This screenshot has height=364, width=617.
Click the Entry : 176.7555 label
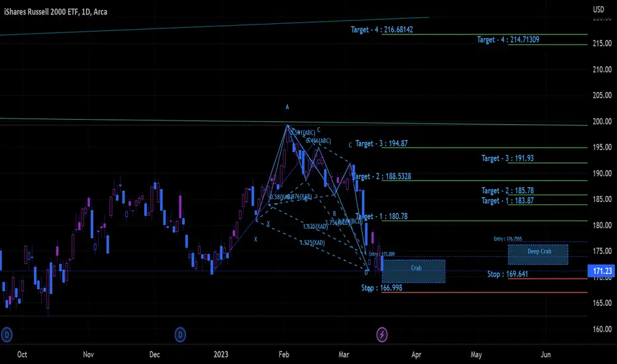tap(508, 238)
